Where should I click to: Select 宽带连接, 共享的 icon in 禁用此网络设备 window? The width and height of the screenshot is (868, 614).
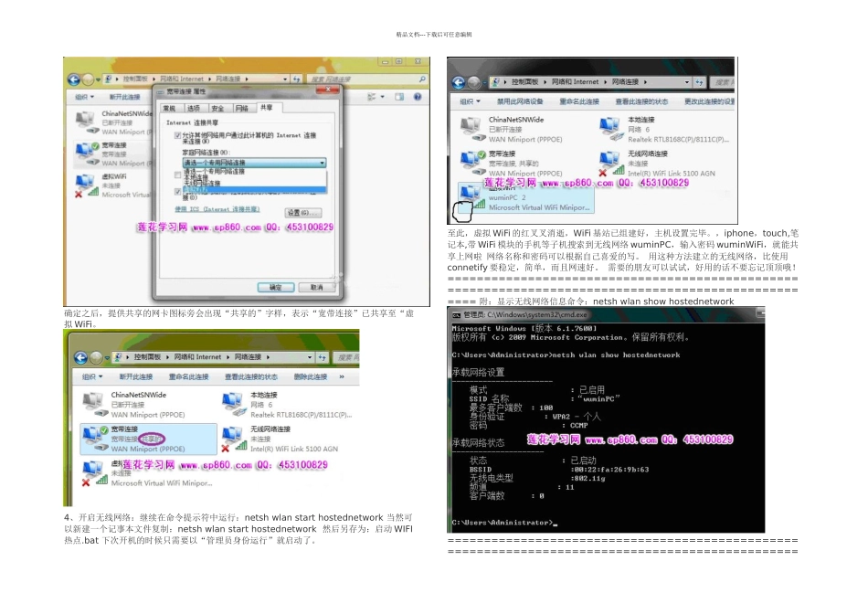point(472,164)
